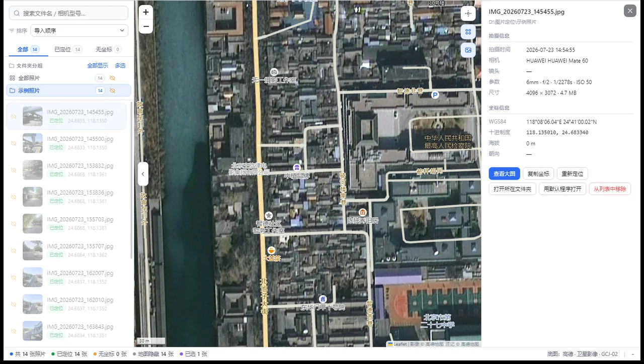Screen dimensions: 644x364
Task: Open the grid layers map button
Action: pos(468,32)
